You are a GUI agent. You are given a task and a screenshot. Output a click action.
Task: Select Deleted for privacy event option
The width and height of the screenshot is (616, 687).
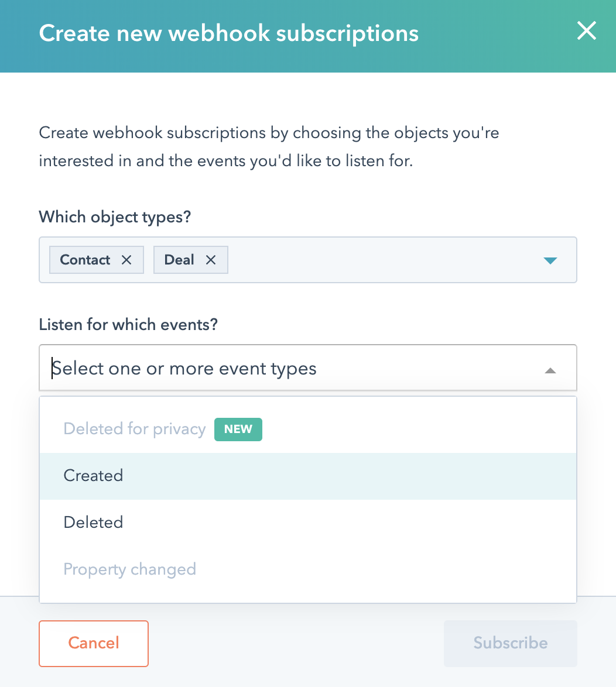point(135,429)
